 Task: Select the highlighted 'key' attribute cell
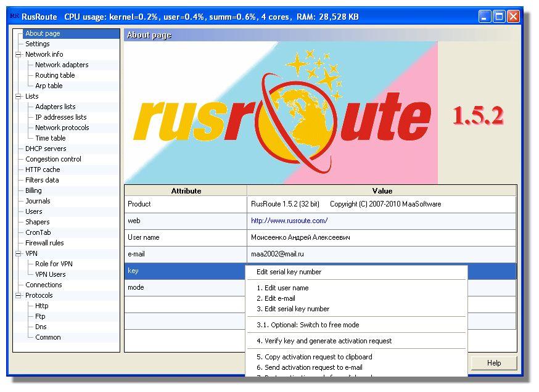click(x=185, y=271)
